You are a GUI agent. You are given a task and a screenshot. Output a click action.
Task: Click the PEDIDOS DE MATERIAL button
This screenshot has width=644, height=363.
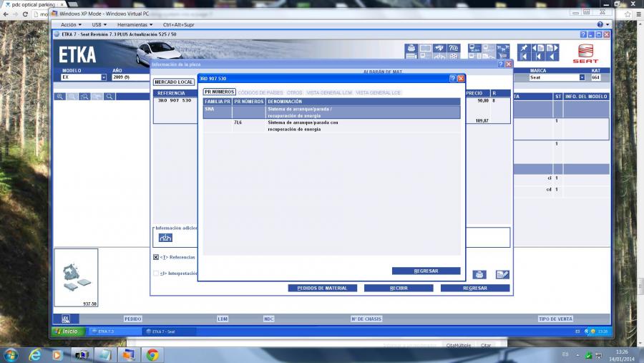[322, 288]
